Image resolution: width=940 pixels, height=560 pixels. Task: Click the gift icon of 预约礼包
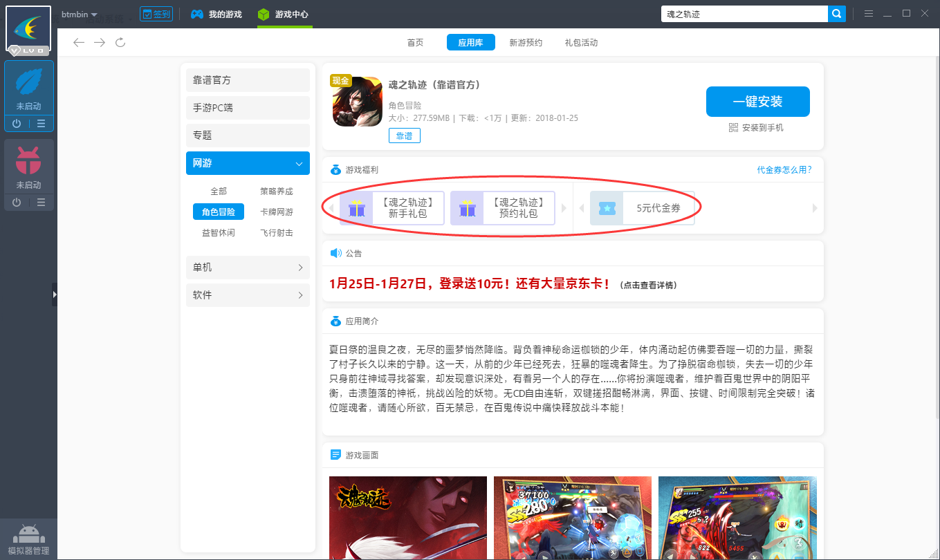pyautogui.click(x=468, y=208)
